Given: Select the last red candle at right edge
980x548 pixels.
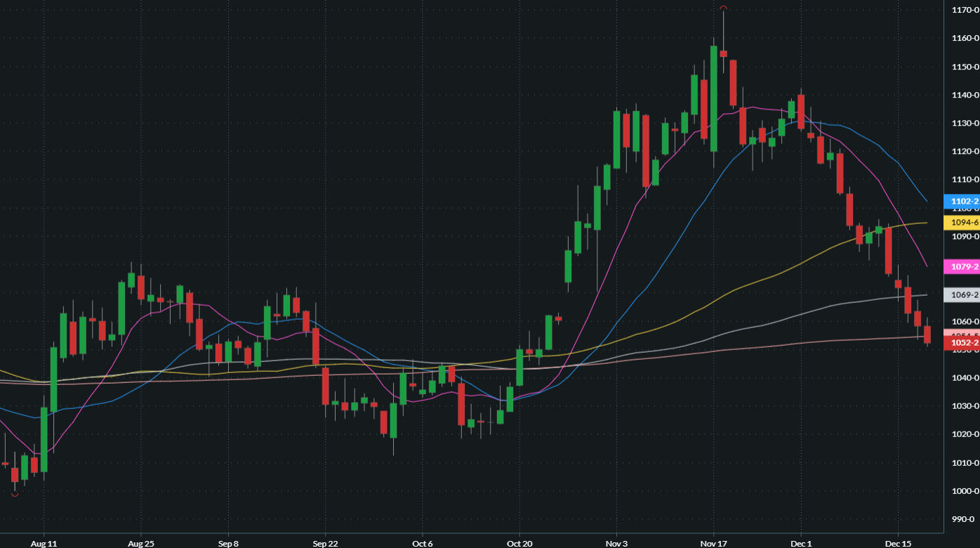Looking at the screenshot, I should [927, 334].
